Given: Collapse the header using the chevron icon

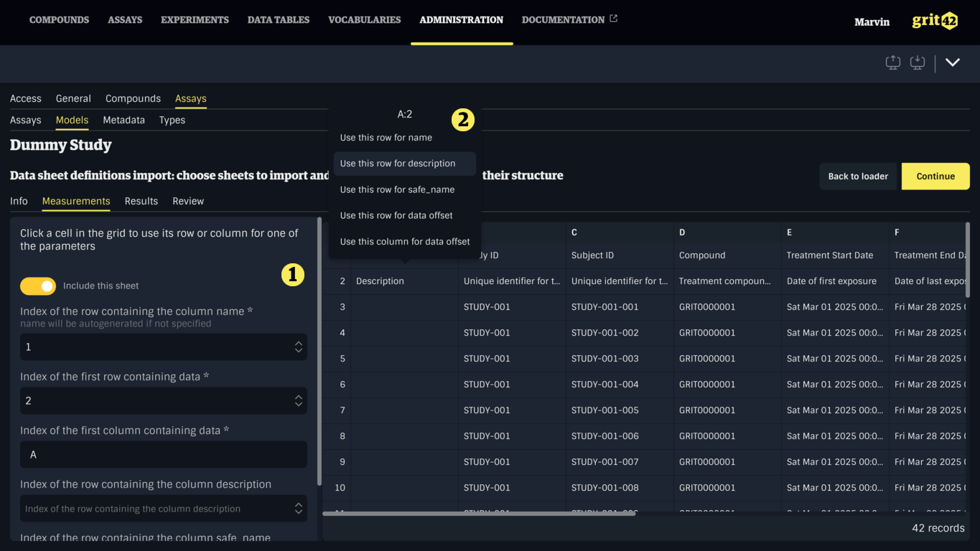Looking at the screenshot, I should click(x=953, y=62).
